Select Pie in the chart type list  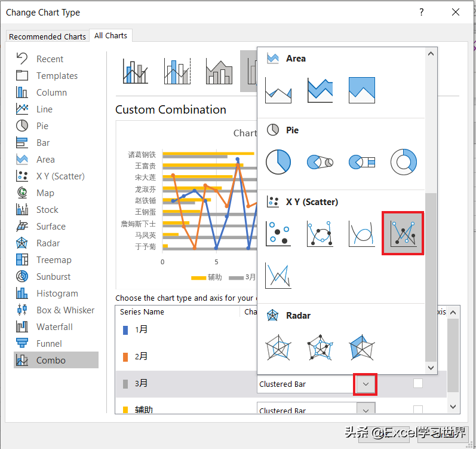(56, 126)
